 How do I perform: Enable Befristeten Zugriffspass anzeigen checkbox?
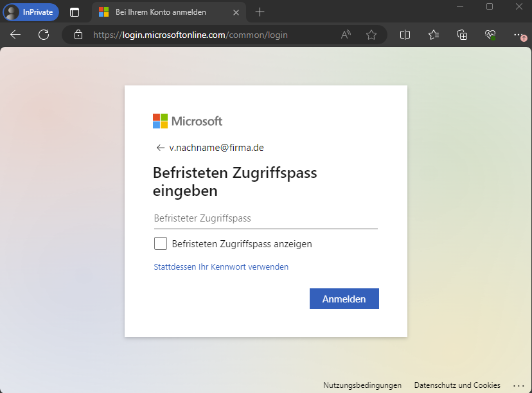pyautogui.click(x=161, y=244)
